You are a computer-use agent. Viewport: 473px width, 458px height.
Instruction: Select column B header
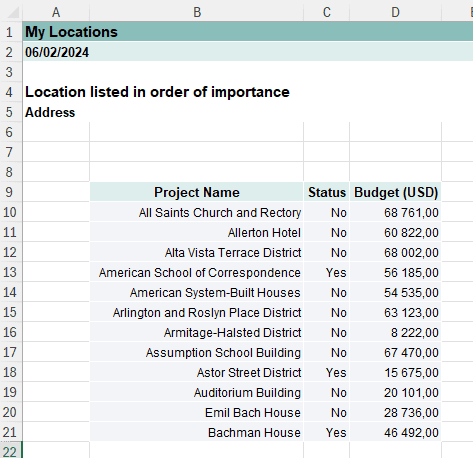pos(197,12)
